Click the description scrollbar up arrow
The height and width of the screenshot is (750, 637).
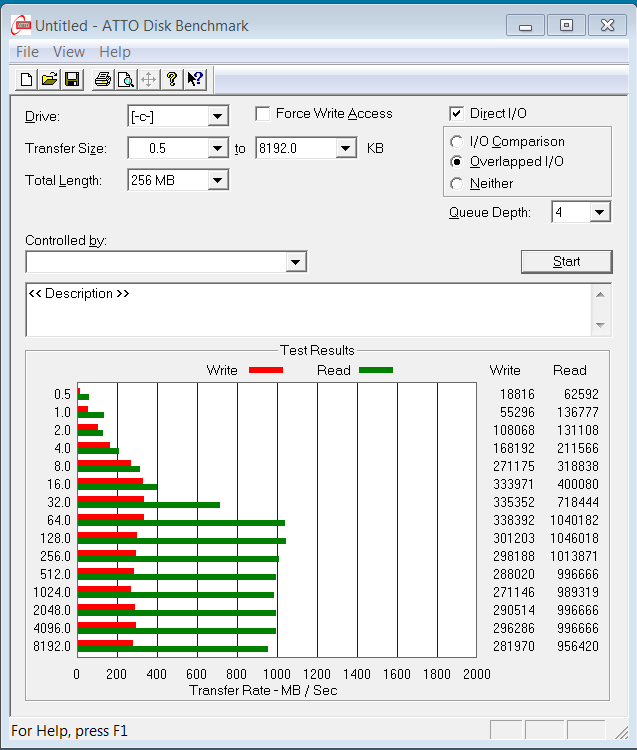[x=601, y=295]
